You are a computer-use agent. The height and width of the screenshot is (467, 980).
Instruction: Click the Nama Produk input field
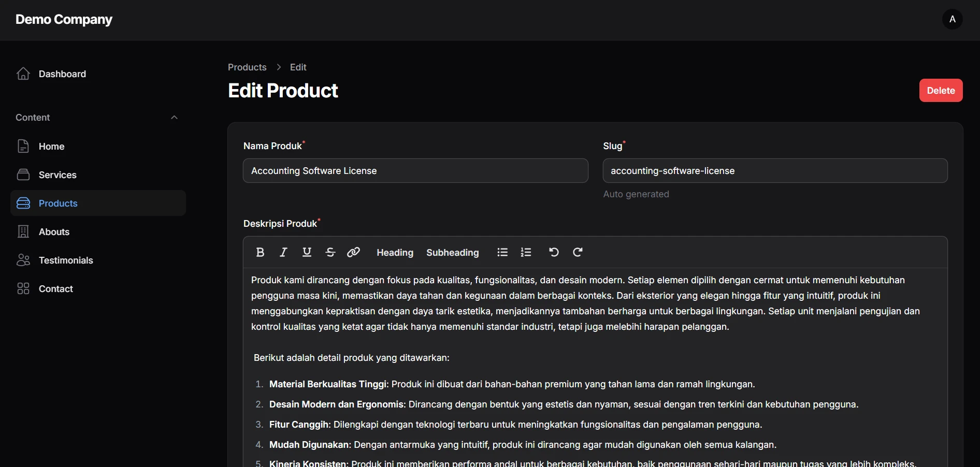click(415, 171)
